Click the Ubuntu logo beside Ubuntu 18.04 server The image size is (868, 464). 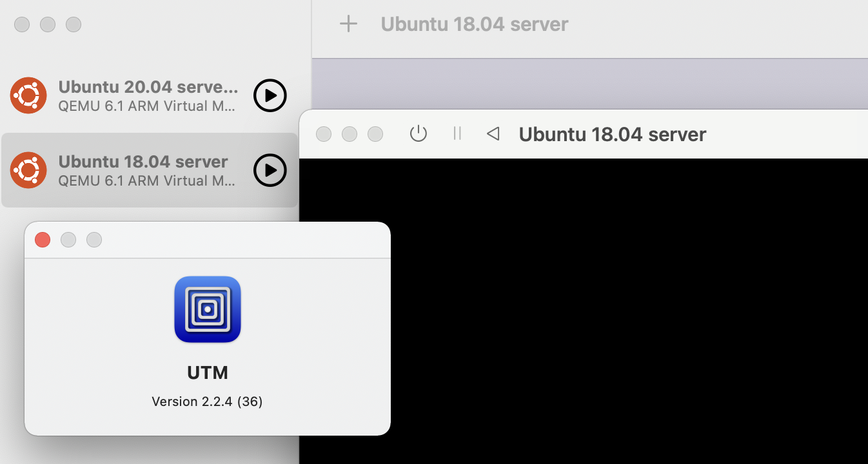pos(28,170)
